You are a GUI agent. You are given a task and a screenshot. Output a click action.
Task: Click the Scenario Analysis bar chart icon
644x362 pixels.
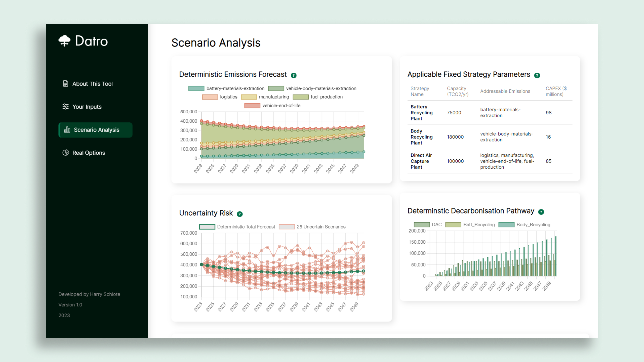point(67,130)
